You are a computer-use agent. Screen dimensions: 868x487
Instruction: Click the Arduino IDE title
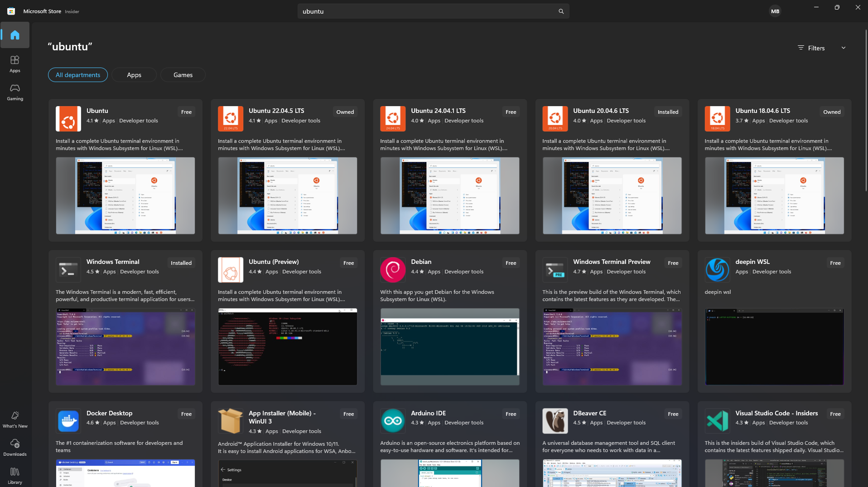(428, 413)
